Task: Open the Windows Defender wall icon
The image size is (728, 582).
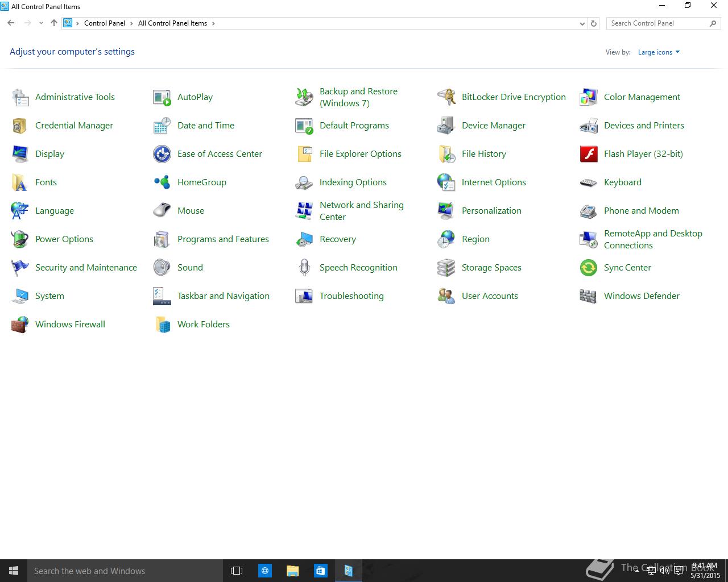Action: pos(589,296)
